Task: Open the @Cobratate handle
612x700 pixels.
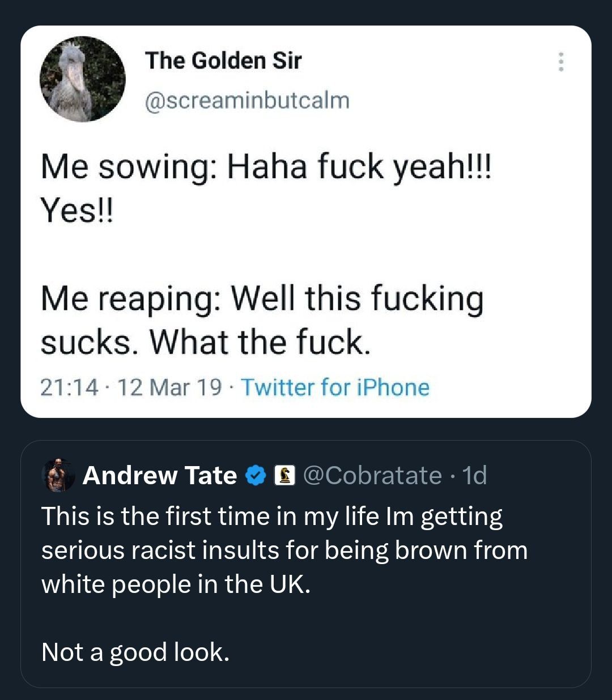Action: [x=373, y=476]
